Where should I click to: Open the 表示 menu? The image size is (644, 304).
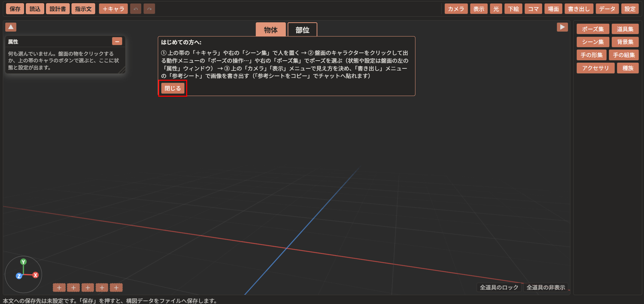point(479,9)
